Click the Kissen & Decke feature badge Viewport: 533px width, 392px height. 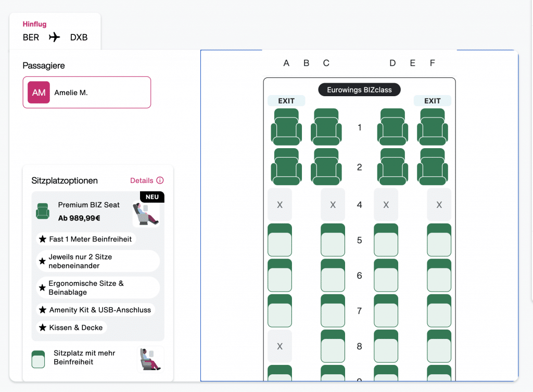(71, 328)
